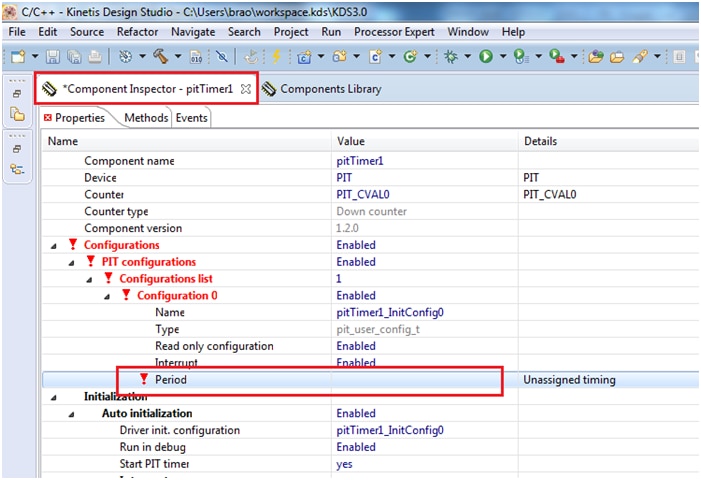
Task: Click the New file toolbar icon
Action: coord(18,58)
